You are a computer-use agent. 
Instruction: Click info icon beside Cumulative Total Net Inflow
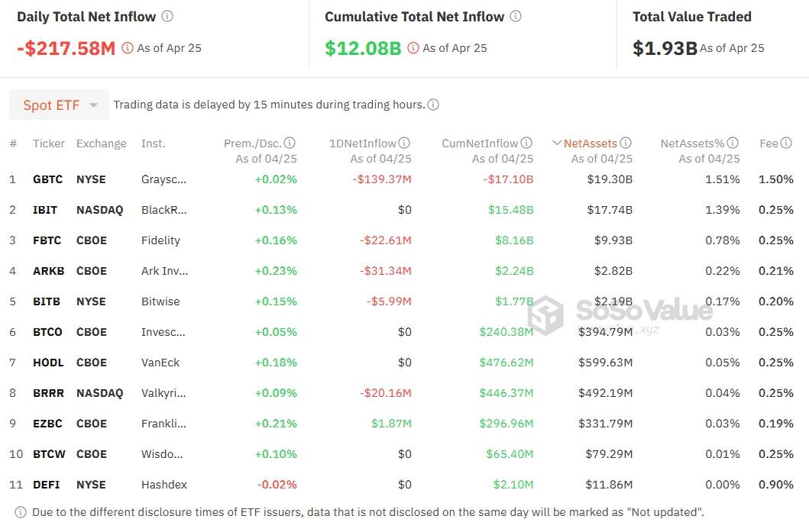click(516, 16)
